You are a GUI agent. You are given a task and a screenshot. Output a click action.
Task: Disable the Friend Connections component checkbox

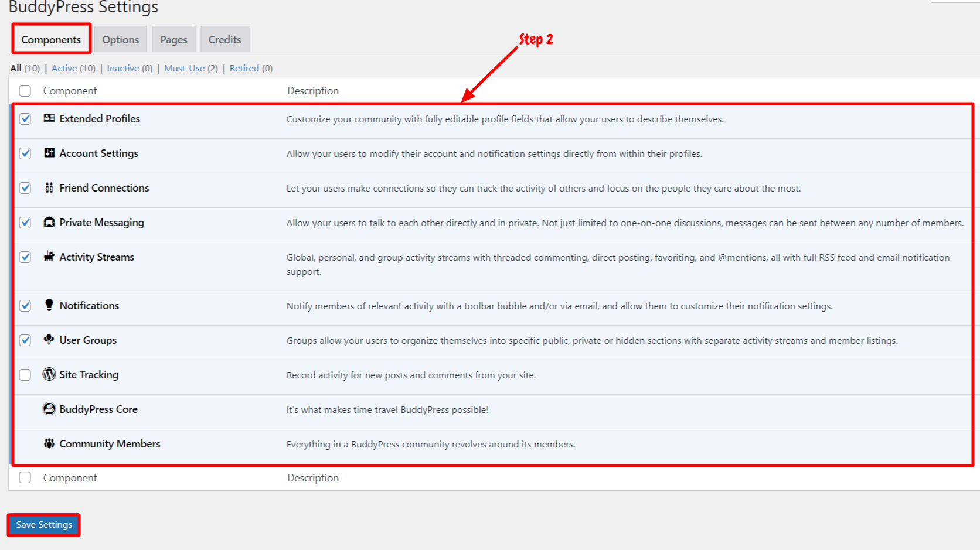25,188
